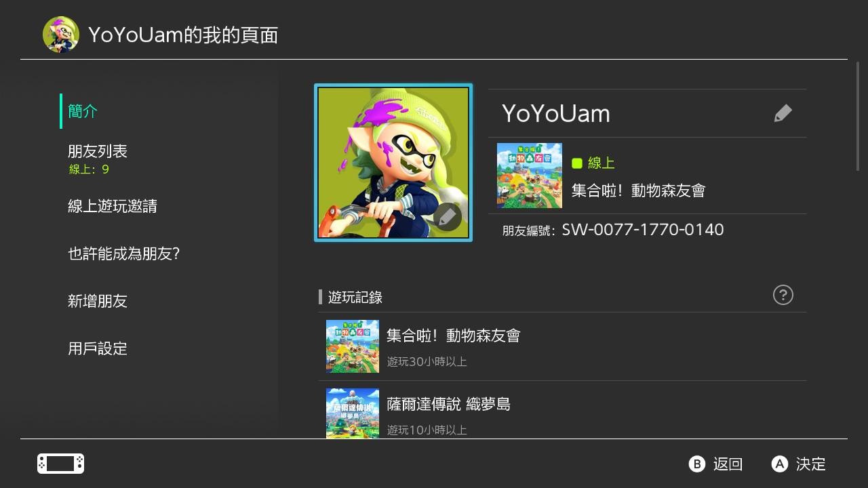Select 薩爾達傳說 織夢島 play record entry
Viewport: 868px width, 488px height.
click(x=563, y=410)
